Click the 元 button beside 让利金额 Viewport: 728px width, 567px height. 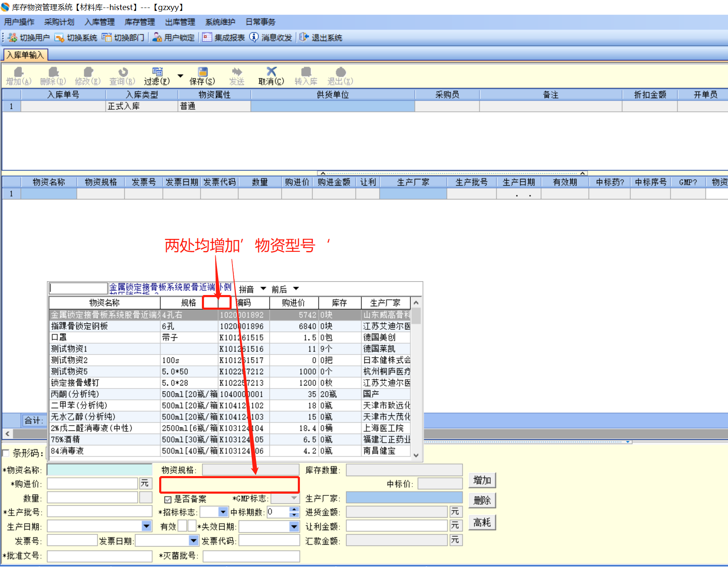(x=455, y=526)
